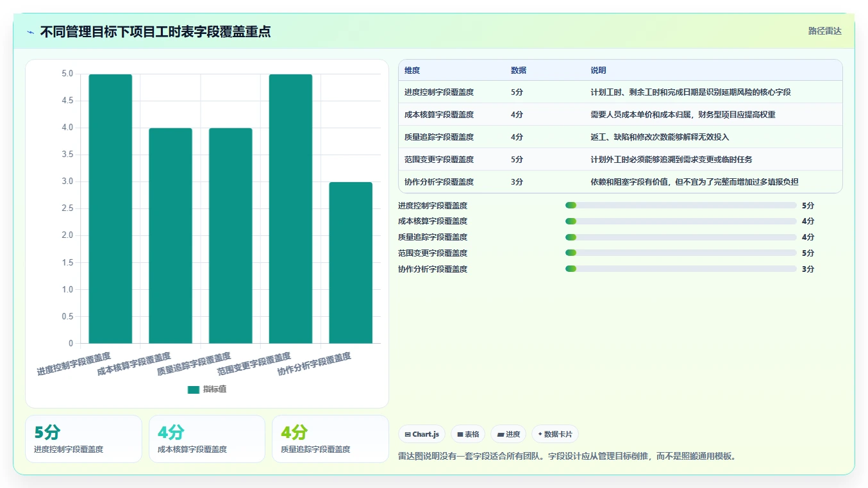This screenshot has width=868, height=488.
Task: Open the 4分 质量追踪字段覆盖度 data card
Action: [330, 439]
